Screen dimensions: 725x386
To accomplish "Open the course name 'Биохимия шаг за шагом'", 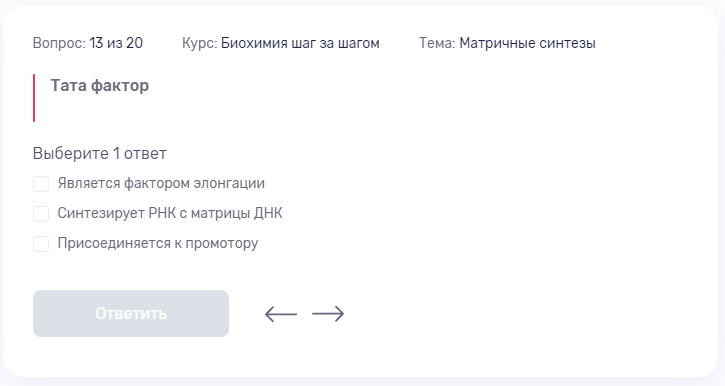I will pos(300,43).
